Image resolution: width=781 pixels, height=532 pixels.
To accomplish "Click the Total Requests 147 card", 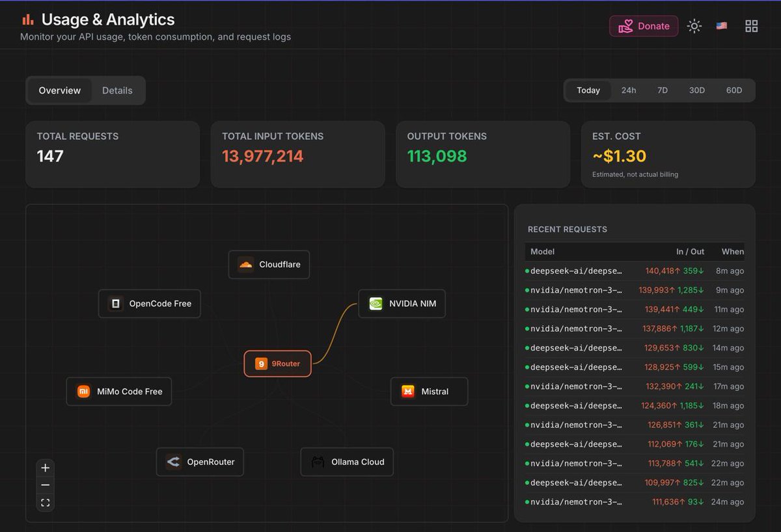I will (113, 154).
